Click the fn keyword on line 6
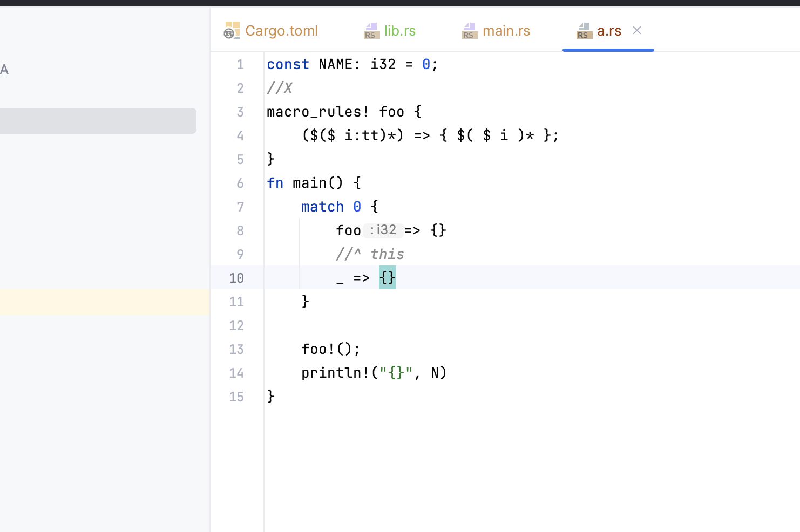Image resolution: width=800 pixels, height=532 pixels. point(275,183)
